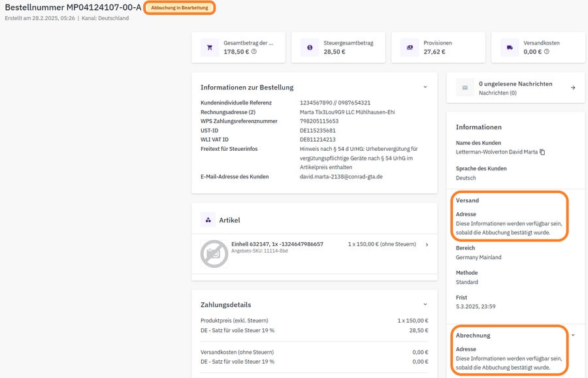This screenshot has width=588, height=378.
Task: Click the shopping cart icon in Gesamtbetrag card
Action: (x=210, y=48)
